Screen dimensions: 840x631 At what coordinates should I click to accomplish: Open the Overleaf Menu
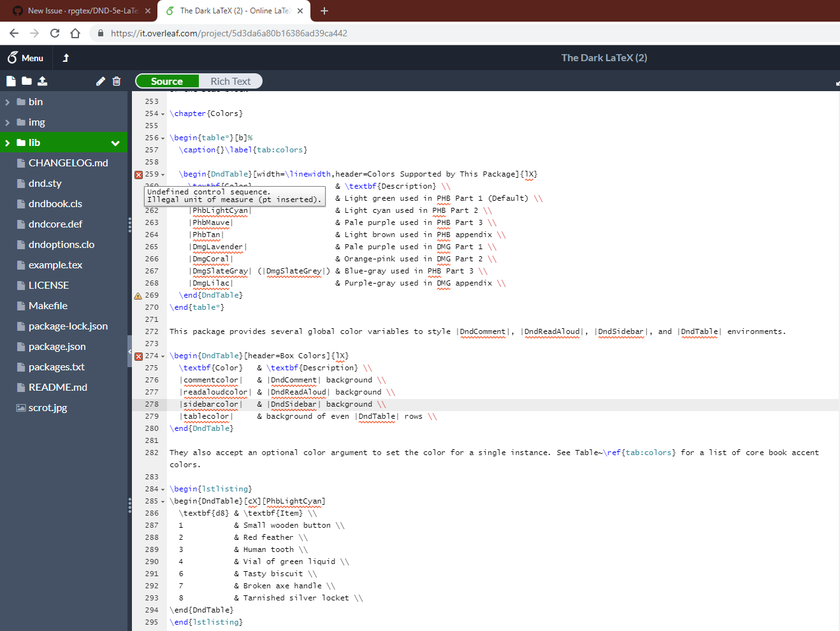tap(25, 57)
